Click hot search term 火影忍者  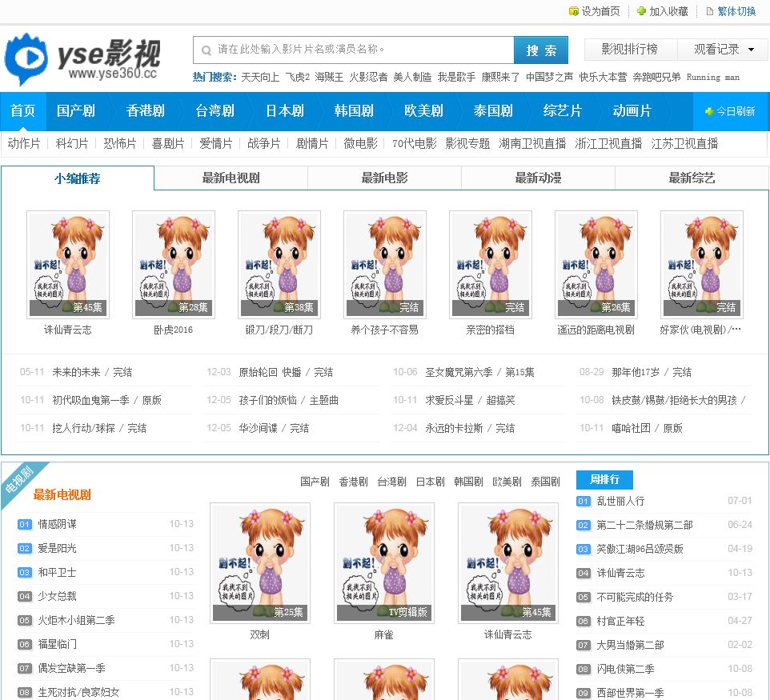coord(368,77)
